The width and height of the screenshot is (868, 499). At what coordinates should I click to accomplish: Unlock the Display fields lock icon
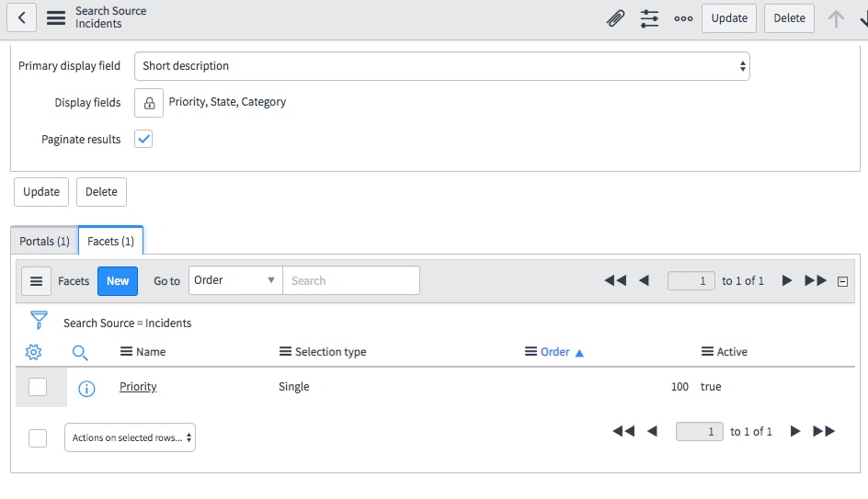point(149,103)
